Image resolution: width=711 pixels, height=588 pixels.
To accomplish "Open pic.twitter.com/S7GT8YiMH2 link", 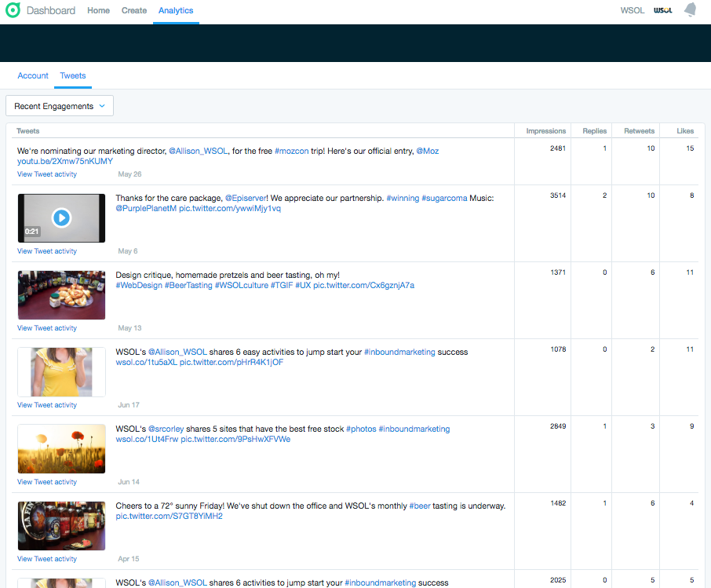I will pos(170,517).
